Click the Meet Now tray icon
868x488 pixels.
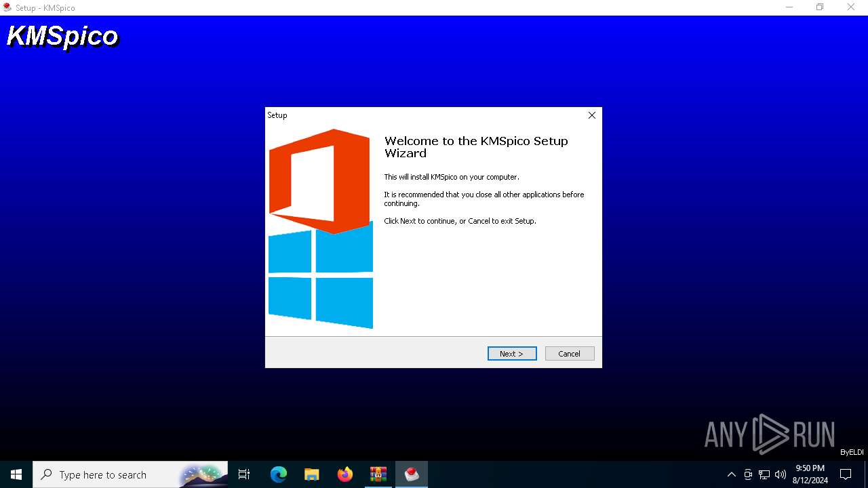pyautogui.click(x=748, y=474)
